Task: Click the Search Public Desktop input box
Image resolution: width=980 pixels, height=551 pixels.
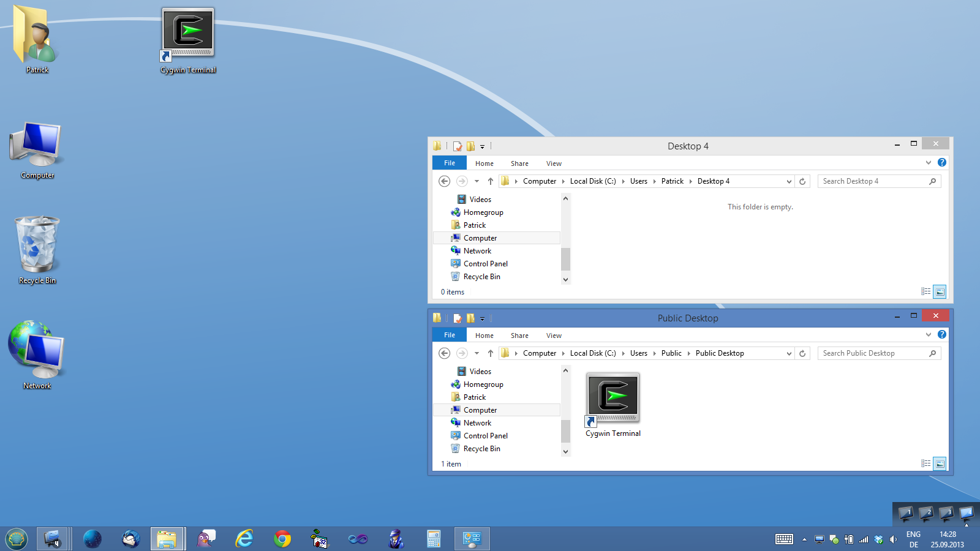Action: point(876,353)
